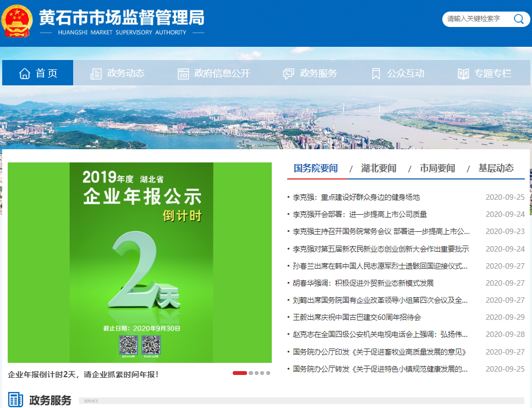Viewport: 532px width, 408px height.
Task: Open article 王毅出席庆祝中国古巴建交60周年招待会
Action: click(357, 317)
